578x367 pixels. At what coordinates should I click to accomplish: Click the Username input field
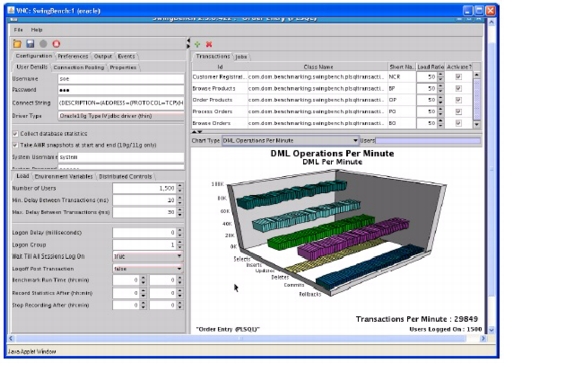tap(121, 79)
